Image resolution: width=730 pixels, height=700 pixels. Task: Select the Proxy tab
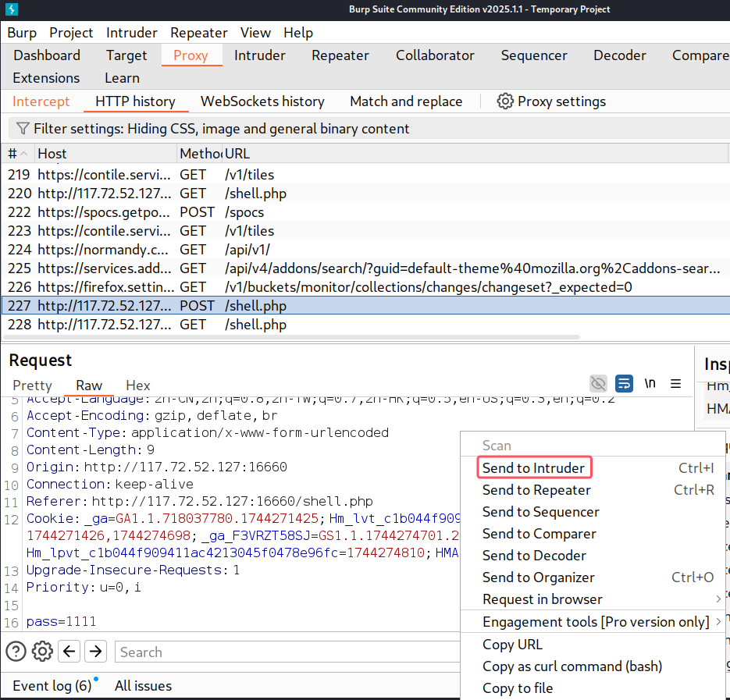191,55
